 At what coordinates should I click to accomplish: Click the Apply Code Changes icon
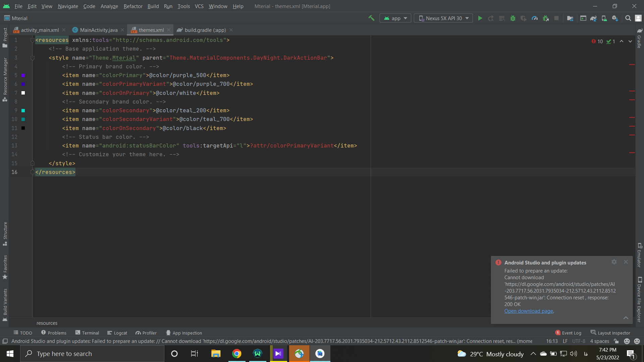[x=502, y=18]
